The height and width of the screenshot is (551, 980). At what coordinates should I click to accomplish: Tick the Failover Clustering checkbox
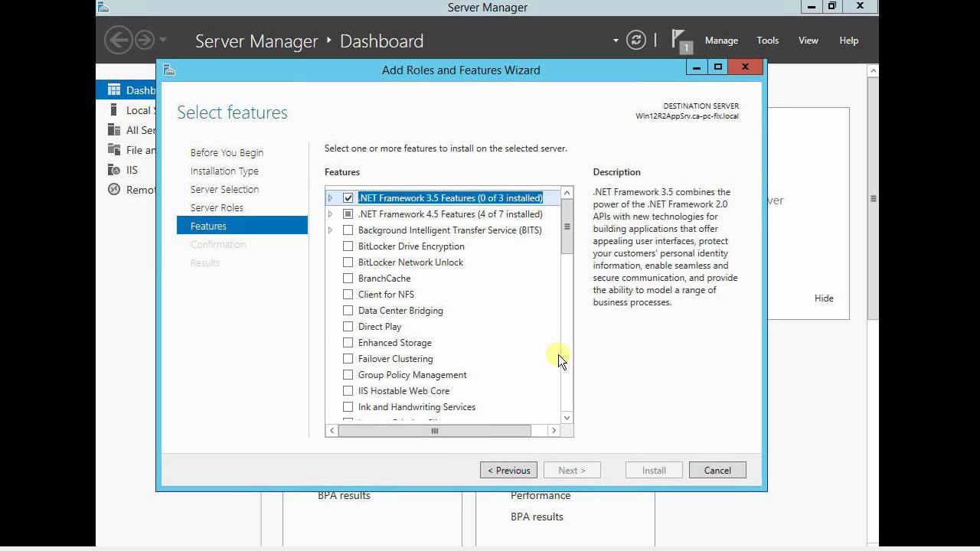[x=348, y=358]
